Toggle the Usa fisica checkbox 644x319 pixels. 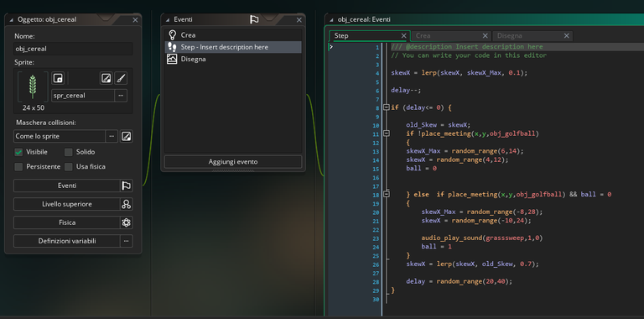pyautogui.click(x=69, y=167)
